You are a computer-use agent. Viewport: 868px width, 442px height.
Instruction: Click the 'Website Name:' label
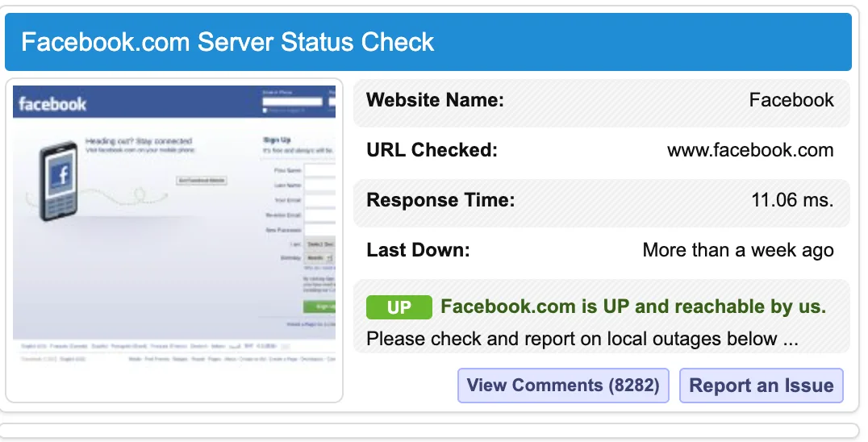tap(435, 100)
